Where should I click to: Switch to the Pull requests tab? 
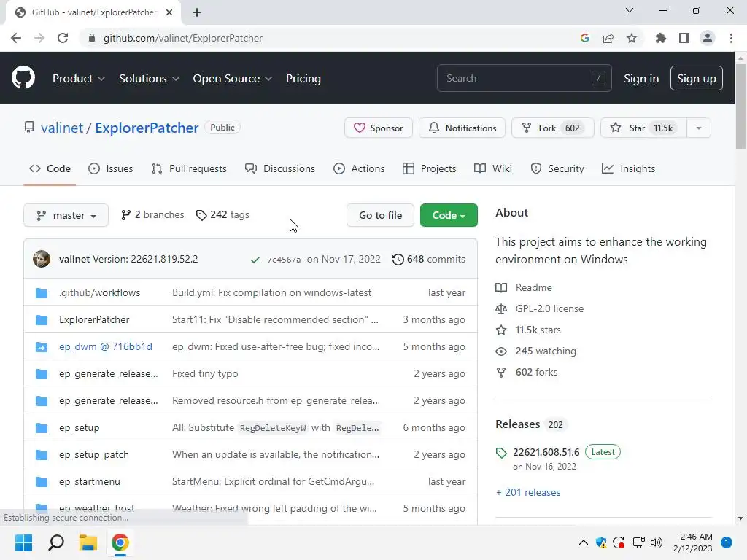click(x=189, y=168)
